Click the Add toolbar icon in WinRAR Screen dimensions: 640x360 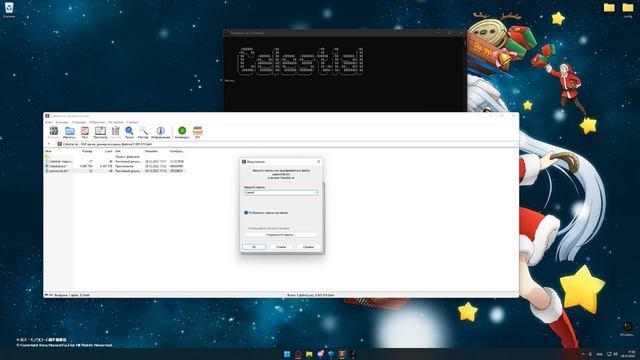click(53, 132)
